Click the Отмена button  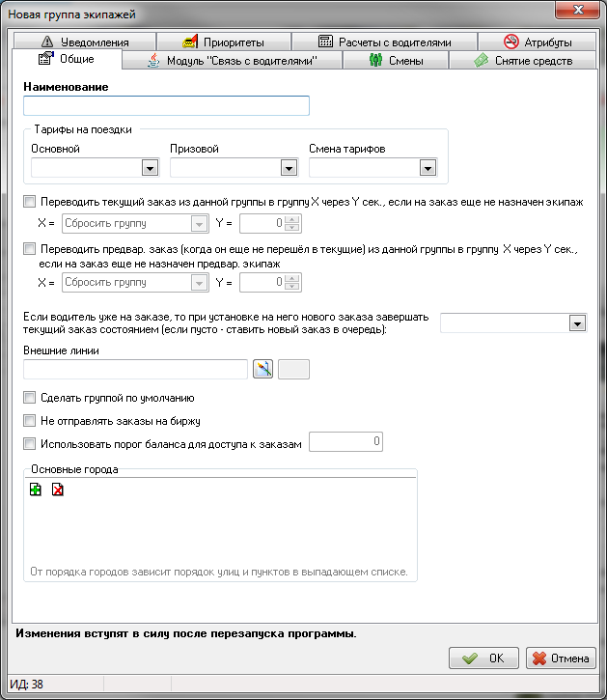561,658
